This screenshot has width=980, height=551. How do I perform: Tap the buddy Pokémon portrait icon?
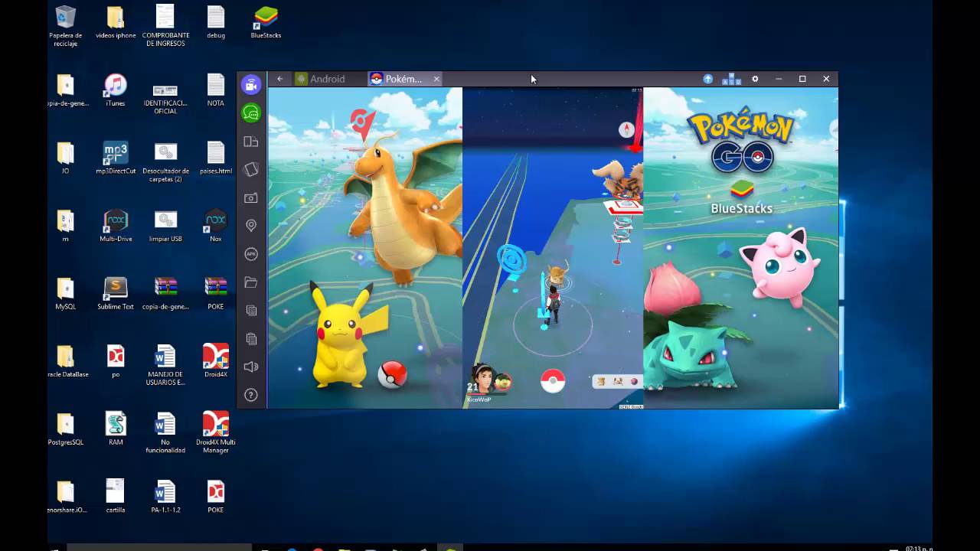click(503, 381)
